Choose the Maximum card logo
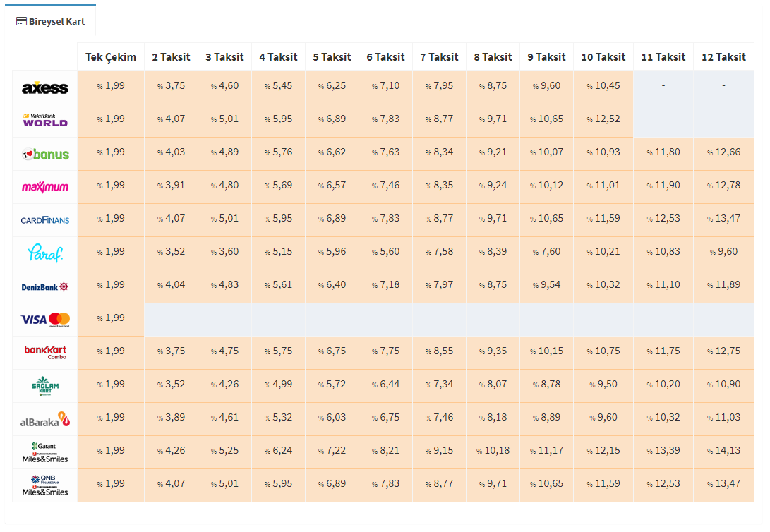Viewport: 770px width, 532px height. tap(45, 187)
